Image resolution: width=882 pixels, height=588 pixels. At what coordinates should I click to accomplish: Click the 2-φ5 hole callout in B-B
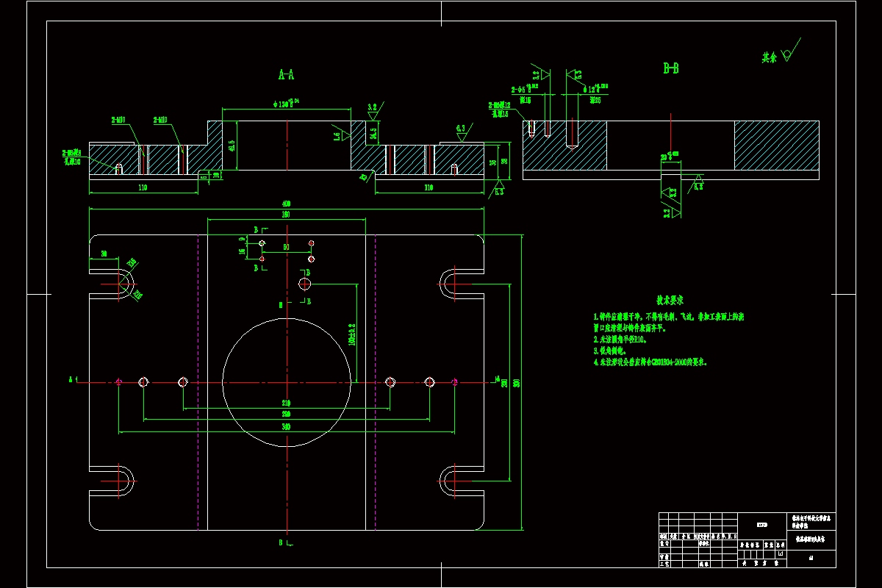tap(524, 89)
